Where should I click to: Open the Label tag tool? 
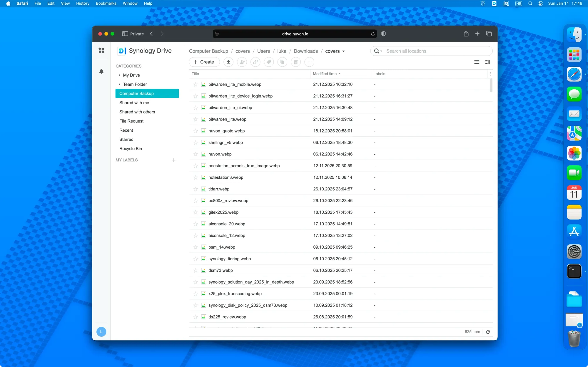click(x=269, y=62)
